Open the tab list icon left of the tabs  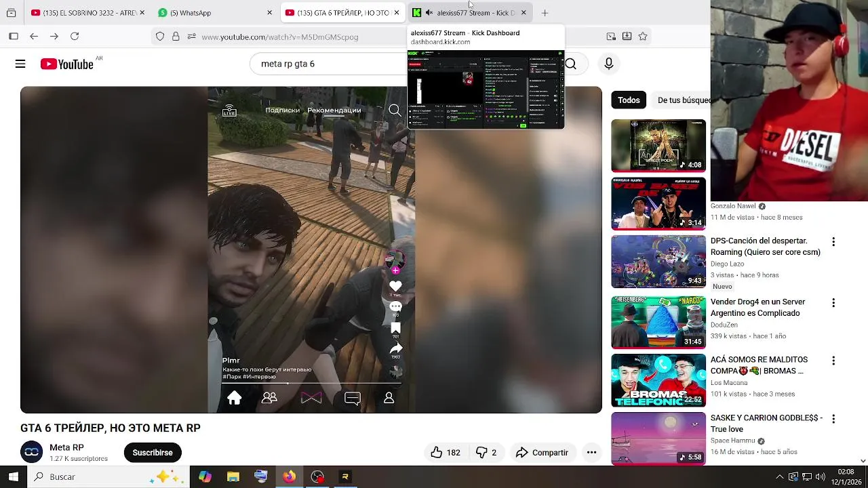pyautogui.click(x=11, y=13)
